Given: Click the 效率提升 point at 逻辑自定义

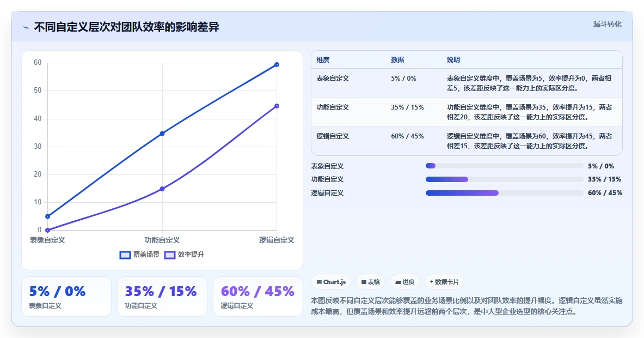Looking at the screenshot, I should [277, 106].
